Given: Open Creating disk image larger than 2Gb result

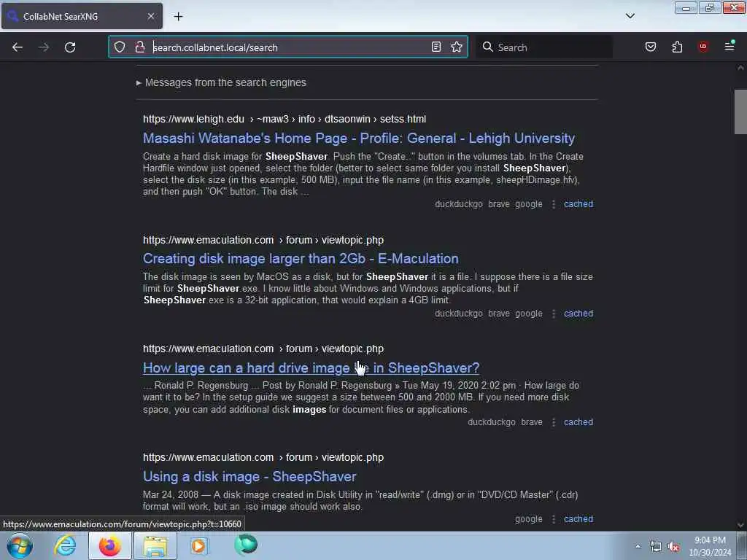Looking at the screenshot, I should [x=301, y=259].
